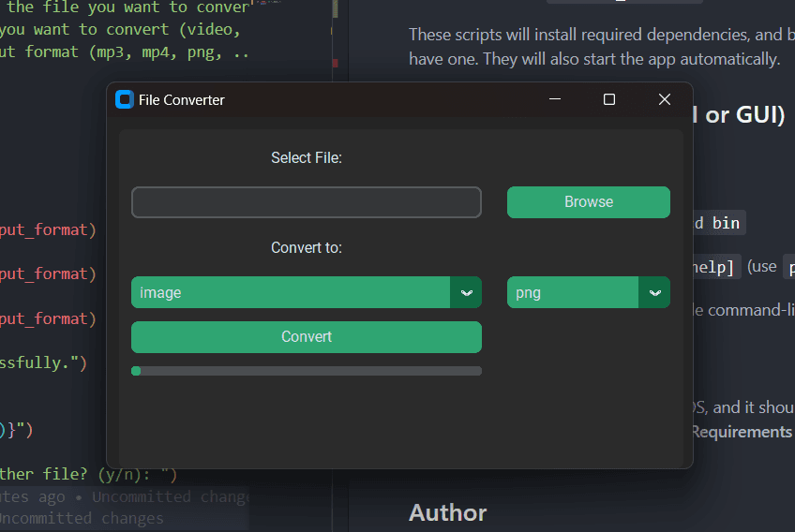Click the 'Select File:' label
This screenshot has width=795, height=532.
pos(306,158)
